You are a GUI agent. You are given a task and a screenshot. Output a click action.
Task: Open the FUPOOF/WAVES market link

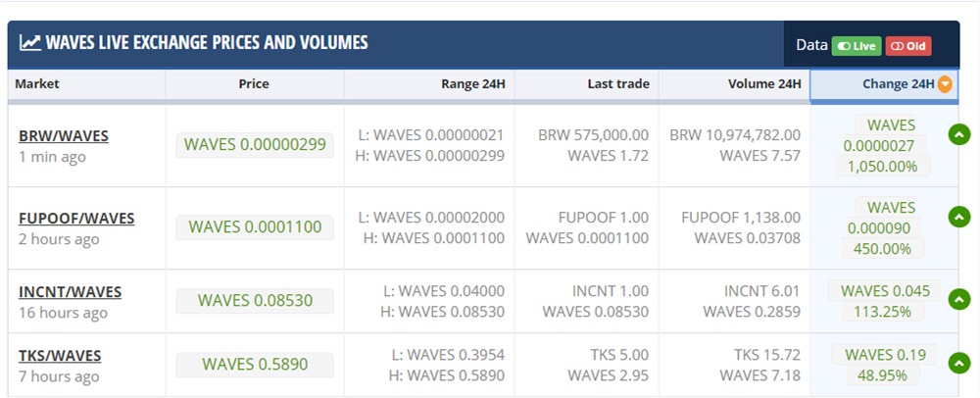click(x=76, y=219)
